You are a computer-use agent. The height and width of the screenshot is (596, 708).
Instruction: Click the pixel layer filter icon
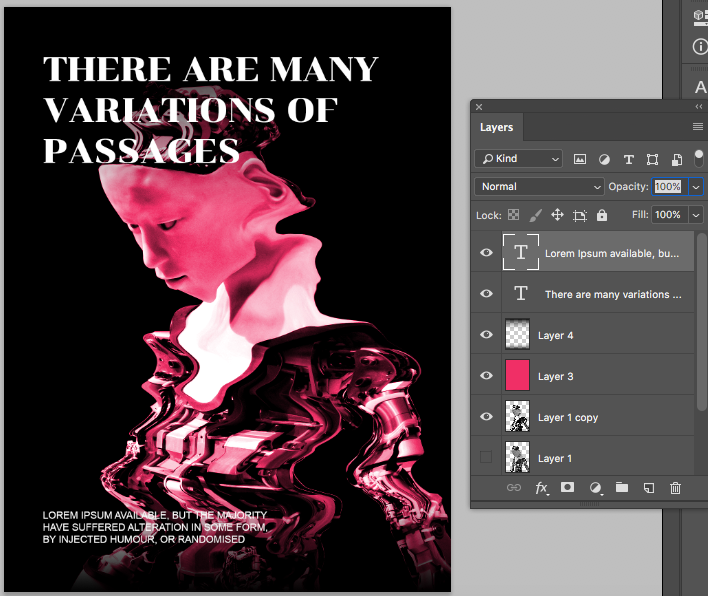(x=580, y=159)
